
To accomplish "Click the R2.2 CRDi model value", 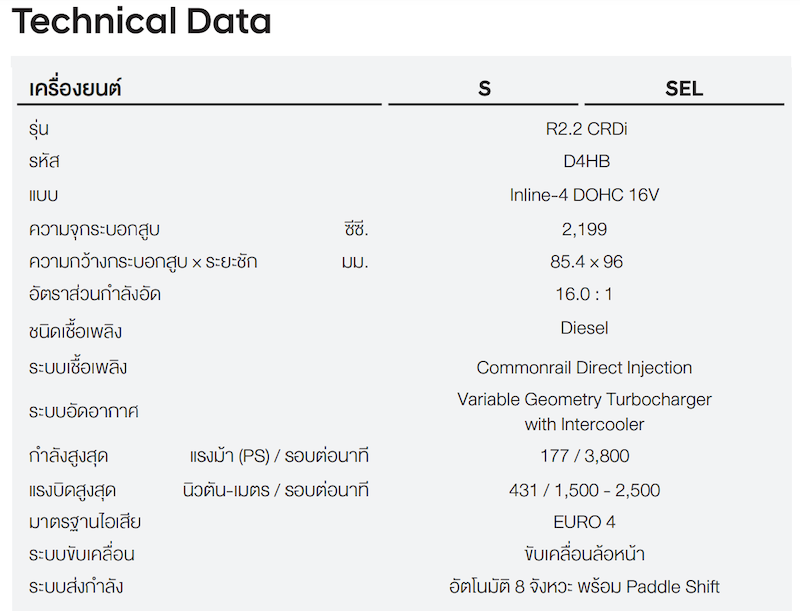I will (586, 129).
